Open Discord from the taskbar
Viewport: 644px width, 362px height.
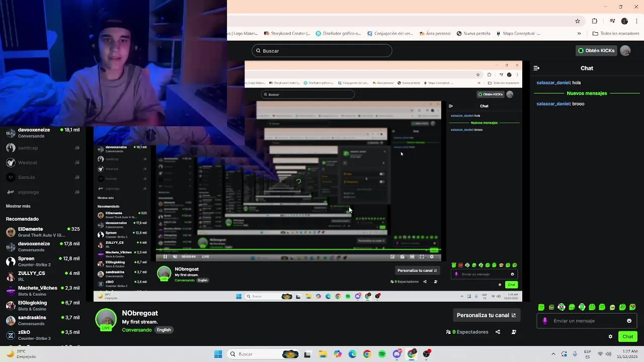click(x=397, y=354)
